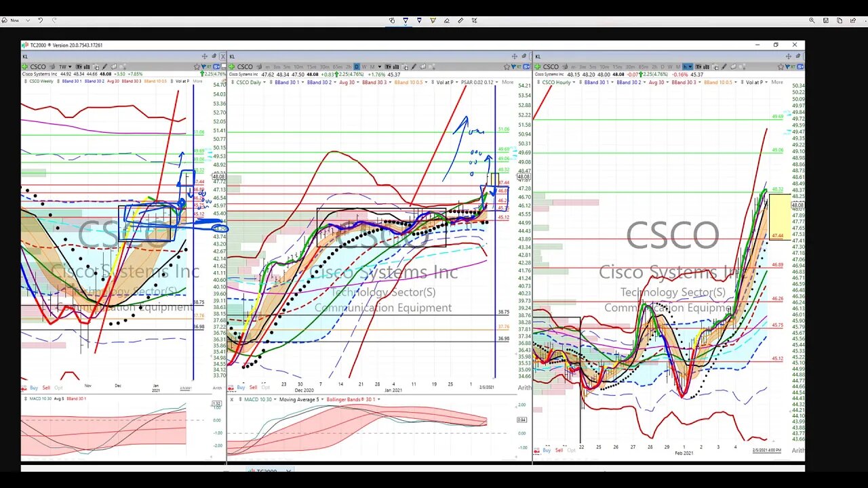Viewport: 868px width, 488px height.
Task: Toggle touch writing in top toolbar
Action: pyautogui.click(x=392, y=20)
